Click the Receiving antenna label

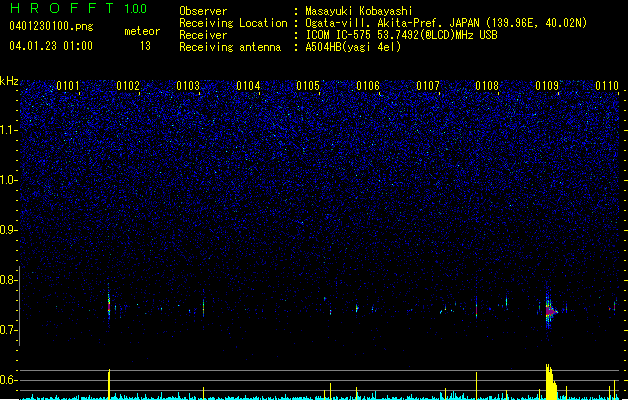click(x=230, y=47)
